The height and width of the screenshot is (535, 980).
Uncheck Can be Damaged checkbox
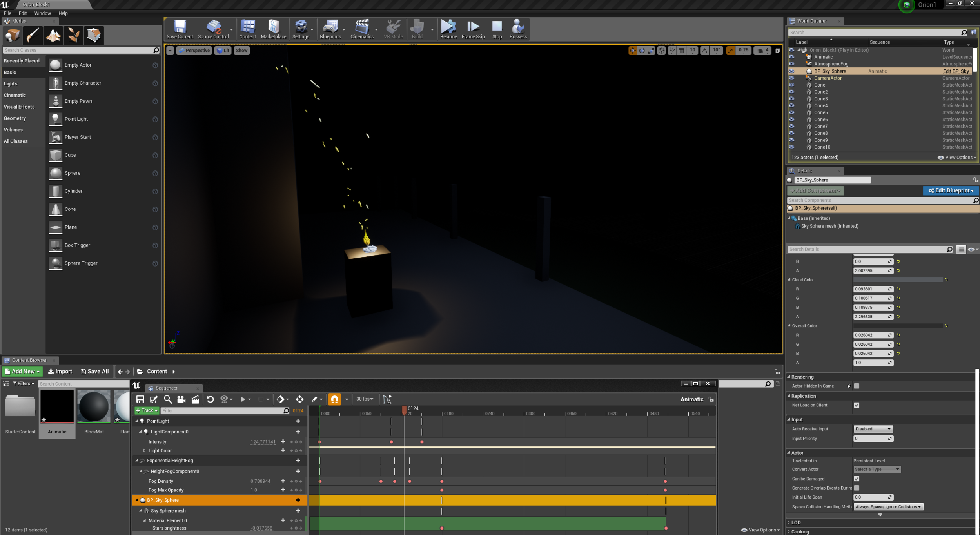click(857, 479)
